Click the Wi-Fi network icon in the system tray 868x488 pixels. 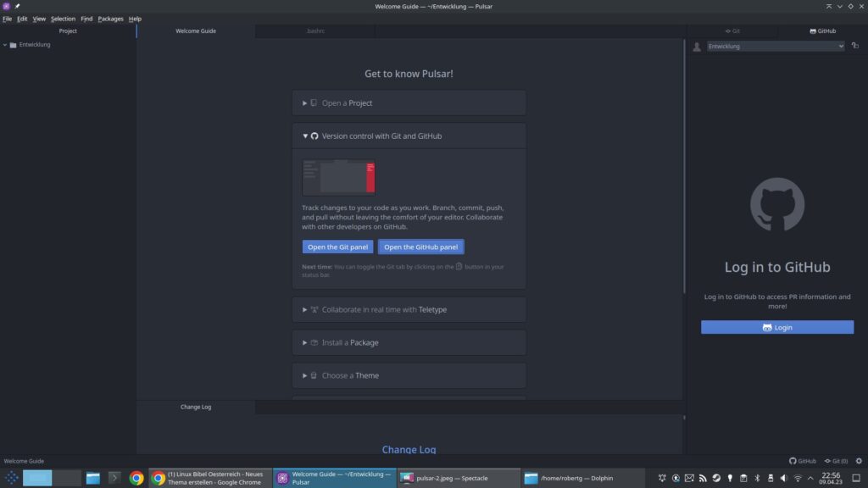coord(798,478)
